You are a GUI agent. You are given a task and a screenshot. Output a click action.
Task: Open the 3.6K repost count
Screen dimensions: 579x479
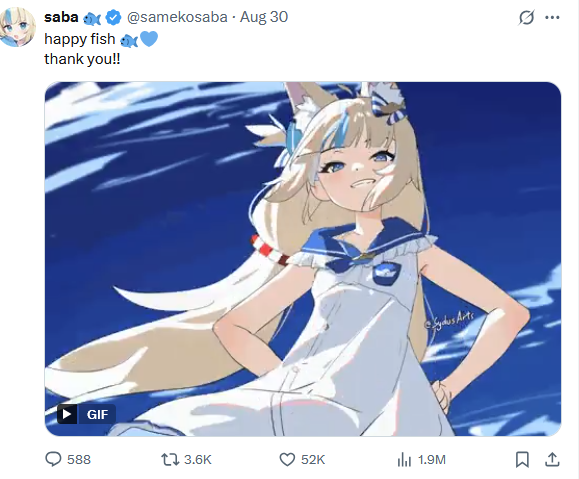[198, 459]
